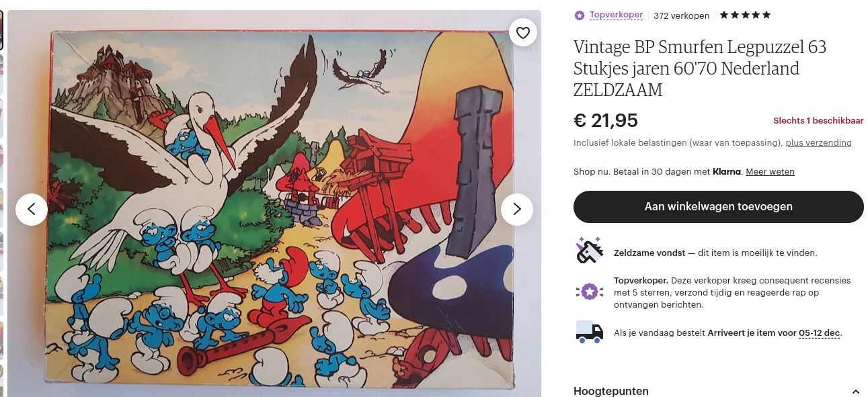The height and width of the screenshot is (397, 868).
Task: Click the delivery truck icon
Action: point(589,331)
